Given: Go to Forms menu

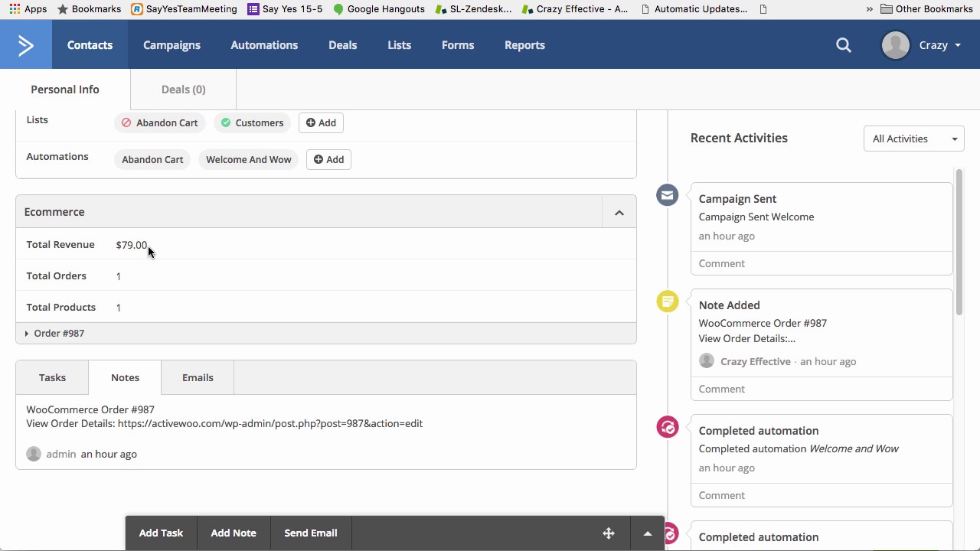Looking at the screenshot, I should point(458,45).
